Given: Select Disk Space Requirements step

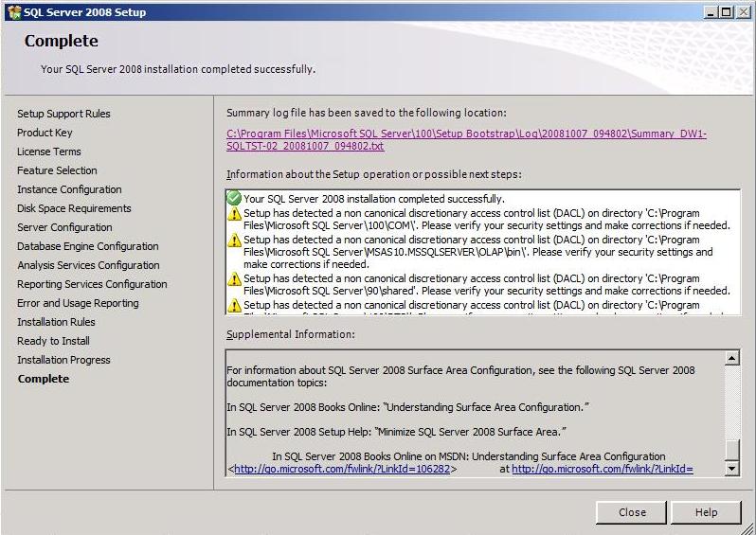Looking at the screenshot, I should (74, 208).
